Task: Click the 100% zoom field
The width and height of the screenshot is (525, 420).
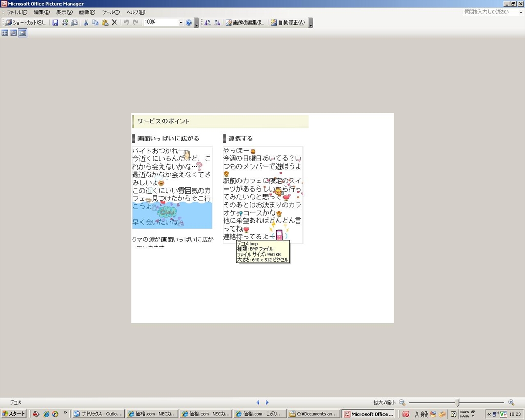Action: pyautogui.click(x=160, y=23)
